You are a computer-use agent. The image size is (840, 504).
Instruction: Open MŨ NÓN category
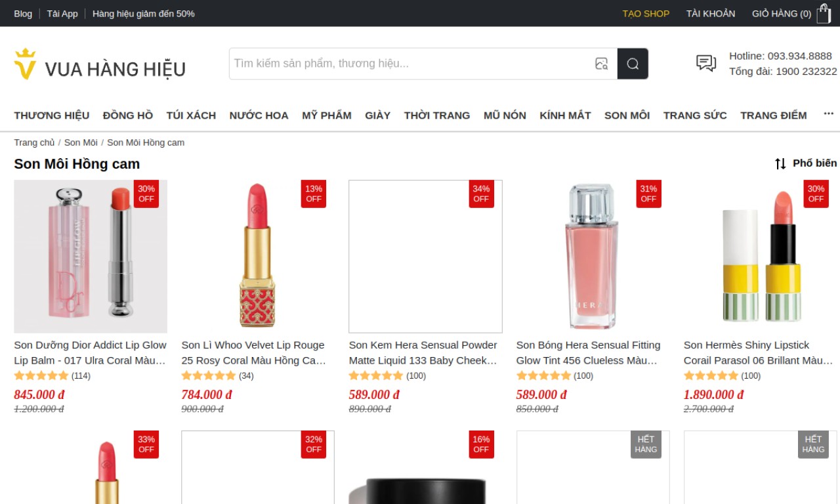point(505,115)
